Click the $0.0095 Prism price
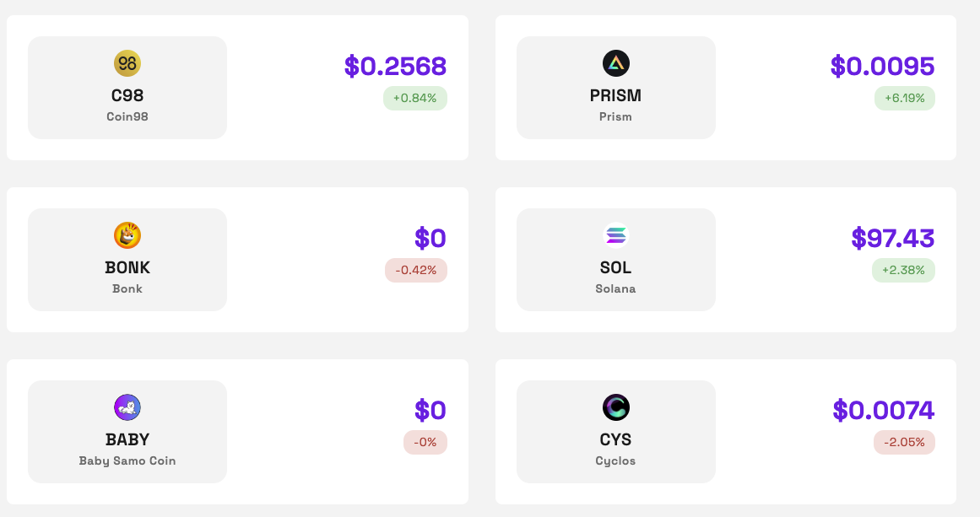Viewport: 980px width, 517px height. click(x=882, y=66)
